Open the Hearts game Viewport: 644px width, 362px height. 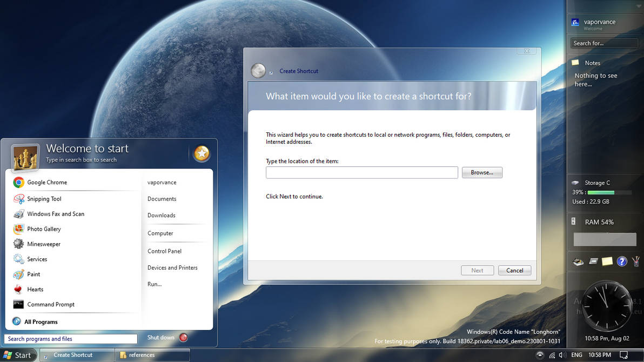(28, 289)
